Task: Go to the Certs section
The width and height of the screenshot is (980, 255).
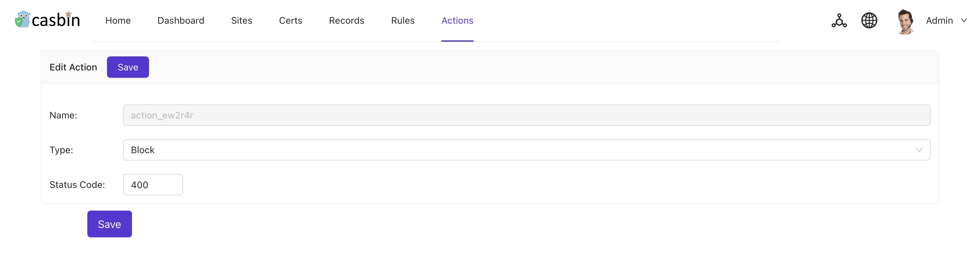Action: point(290,21)
